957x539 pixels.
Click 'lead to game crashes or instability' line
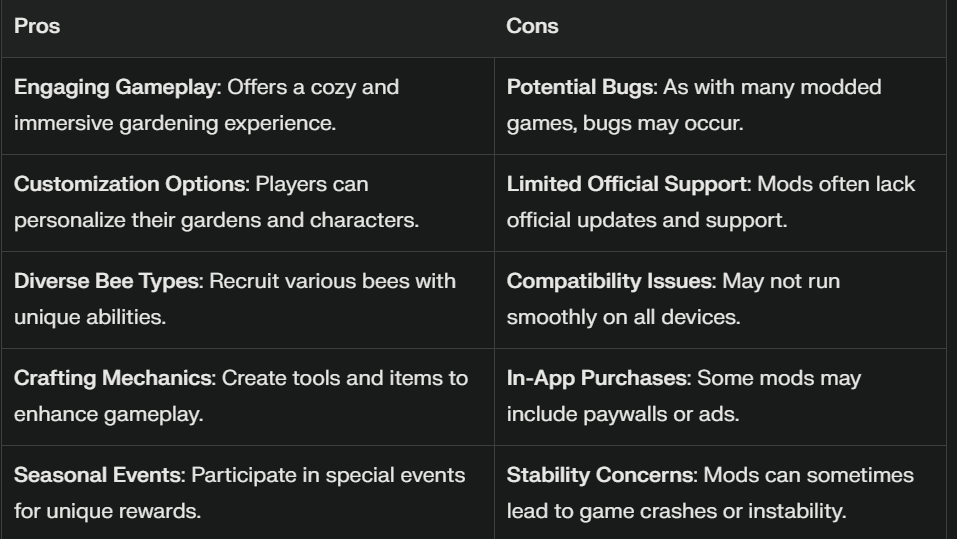[676, 512]
